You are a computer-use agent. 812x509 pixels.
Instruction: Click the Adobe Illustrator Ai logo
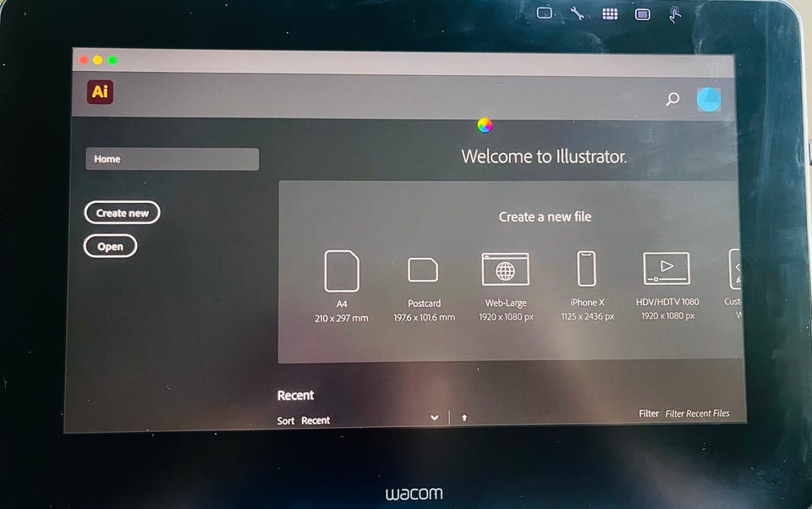click(100, 91)
